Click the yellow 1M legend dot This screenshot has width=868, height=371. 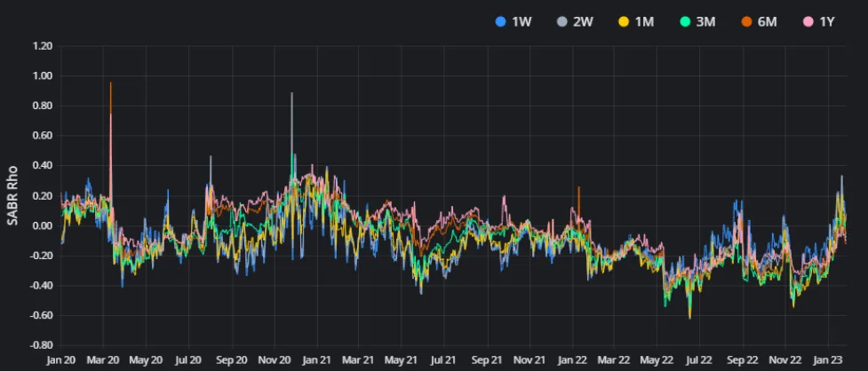pyautogui.click(x=624, y=22)
